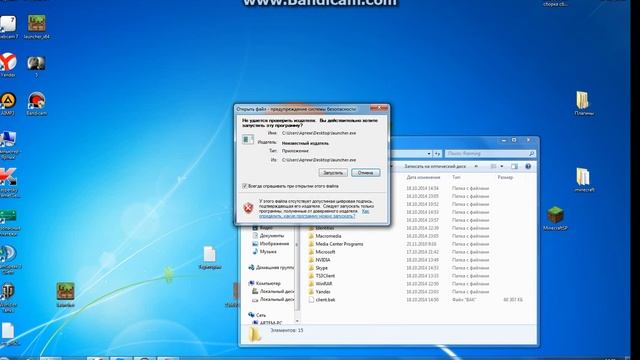
Task: Open the Плагины desktop folder
Action: [x=584, y=103]
